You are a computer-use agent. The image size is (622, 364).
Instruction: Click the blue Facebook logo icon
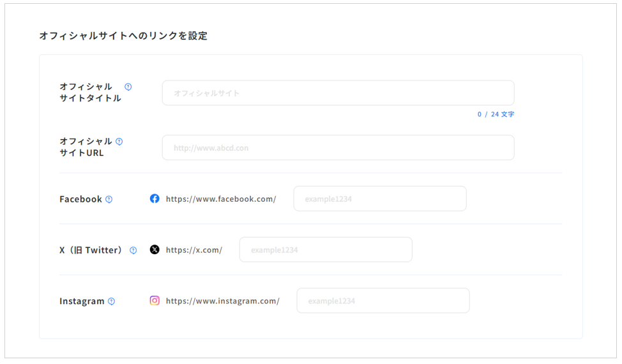pos(155,199)
